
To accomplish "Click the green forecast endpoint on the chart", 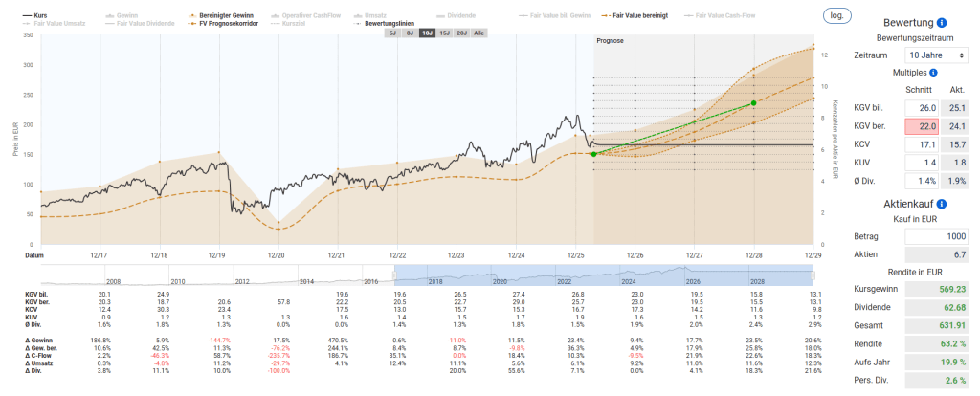I will coord(753,102).
